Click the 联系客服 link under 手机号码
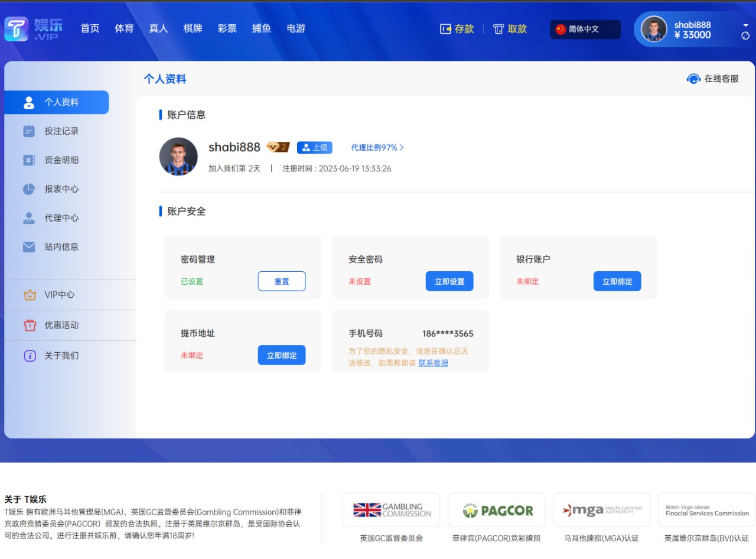This screenshot has width=756, height=559. tap(433, 363)
